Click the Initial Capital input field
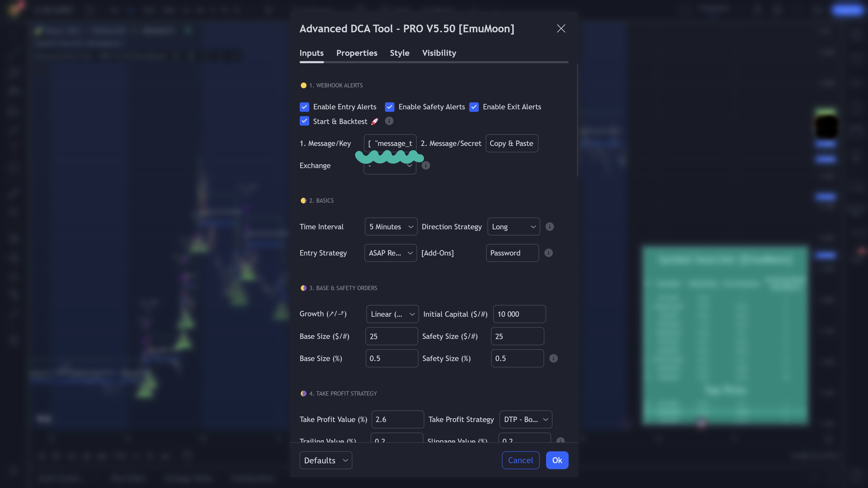Image resolution: width=868 pixels, height=488 pixels. [519, 314]
